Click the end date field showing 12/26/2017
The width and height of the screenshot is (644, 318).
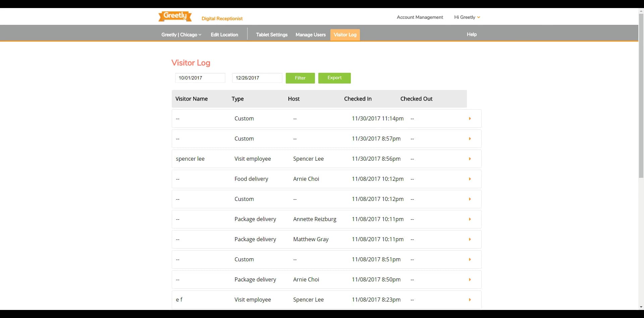pyautogui.click(x=257, y=78)
